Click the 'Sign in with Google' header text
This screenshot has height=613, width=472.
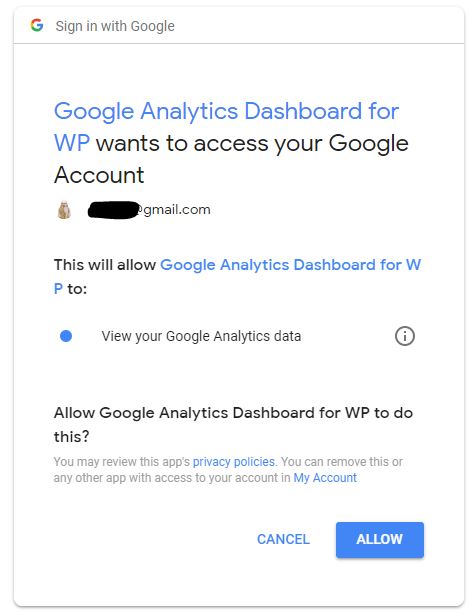coord(115,26)
